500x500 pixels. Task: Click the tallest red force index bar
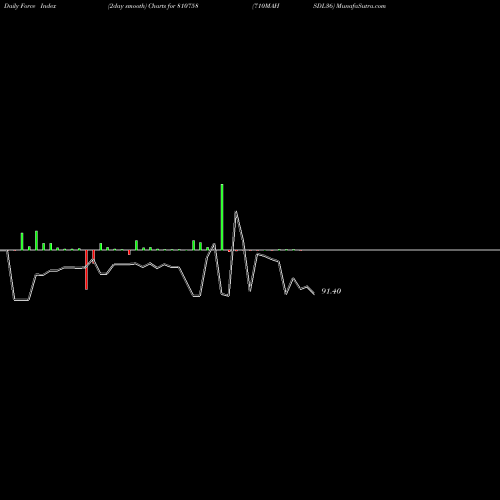coord(86,270)
